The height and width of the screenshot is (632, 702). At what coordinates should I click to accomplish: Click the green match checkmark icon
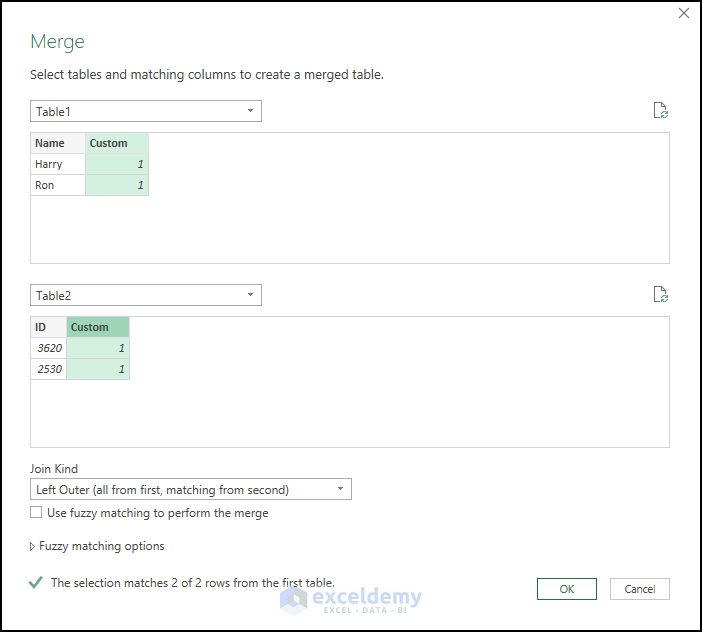[x=36, y=582]
